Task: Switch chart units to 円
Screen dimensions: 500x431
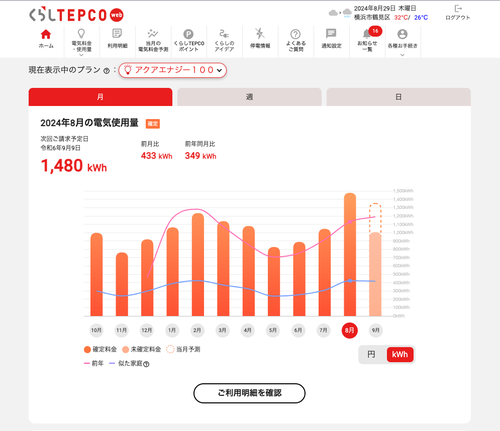Action: click(371, 354)
